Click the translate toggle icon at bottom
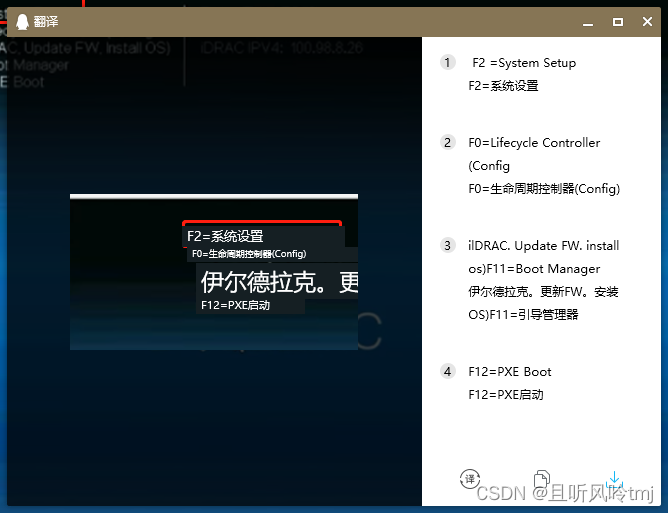Image resolution: width=668 pixels, height=513 pixels. click(x=469, y=478)
